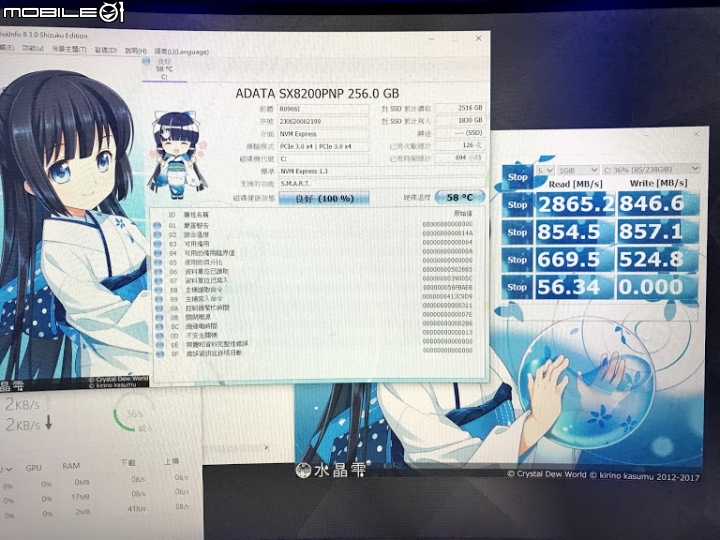The width and height of the screenshot is (720, 540).
Task: Click the standard field NVM Express 1.3
Action: [x=382, y=171]
